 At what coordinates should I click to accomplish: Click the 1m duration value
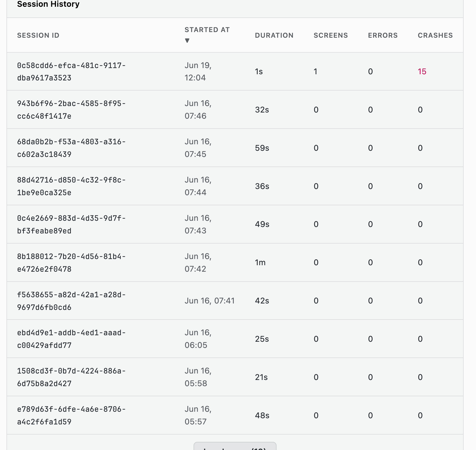pos(260,263)
